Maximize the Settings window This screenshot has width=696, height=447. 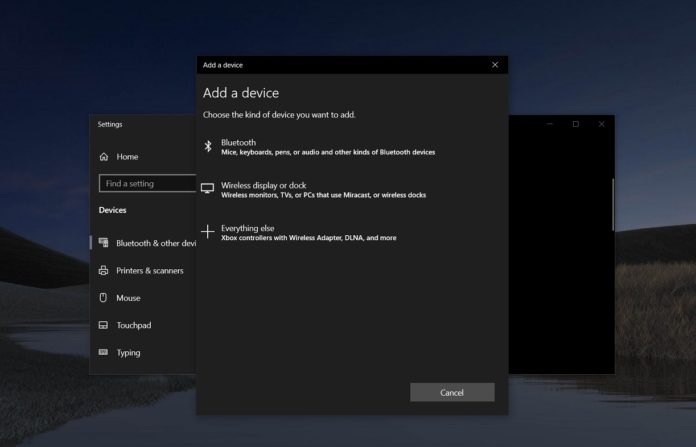[576, 124]
